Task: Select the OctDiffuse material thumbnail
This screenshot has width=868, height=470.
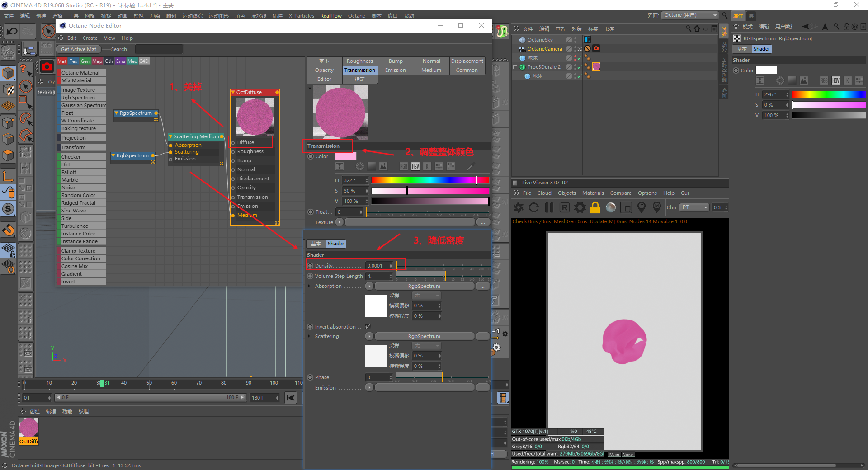Action: click(x=28, y=428)
